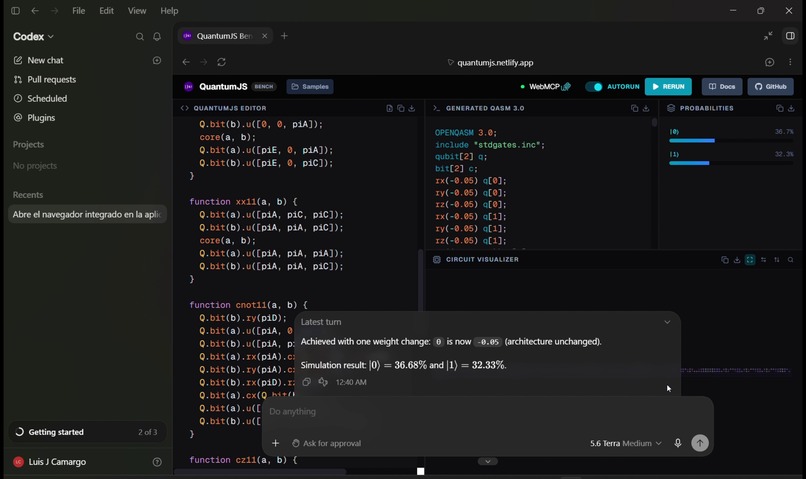This screenshot has width=806, height=479.
Task: Copy the generated QASM 3.0 code
Action: [x=634, y=108]
